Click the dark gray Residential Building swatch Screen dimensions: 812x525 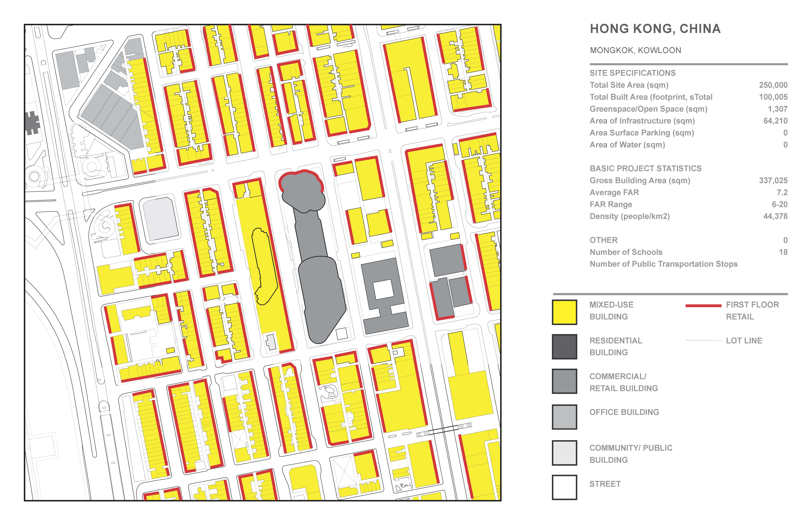(x=564, y=347)
